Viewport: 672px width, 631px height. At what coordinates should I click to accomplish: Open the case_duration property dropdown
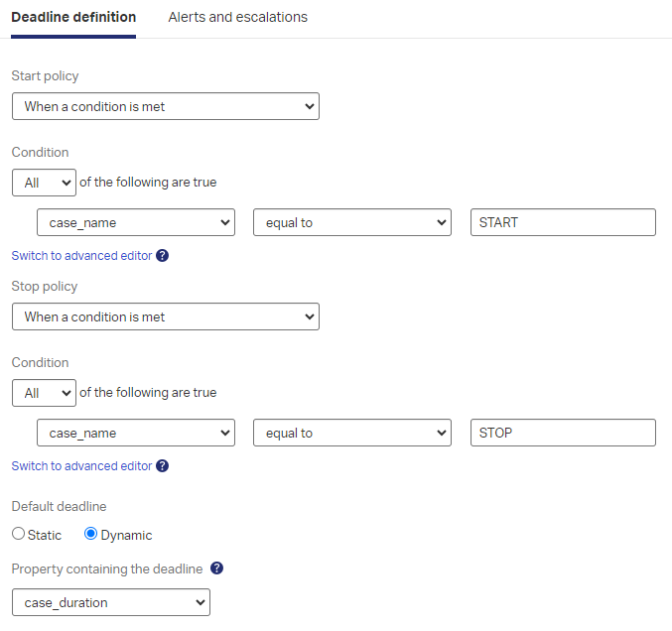point(111,602)
